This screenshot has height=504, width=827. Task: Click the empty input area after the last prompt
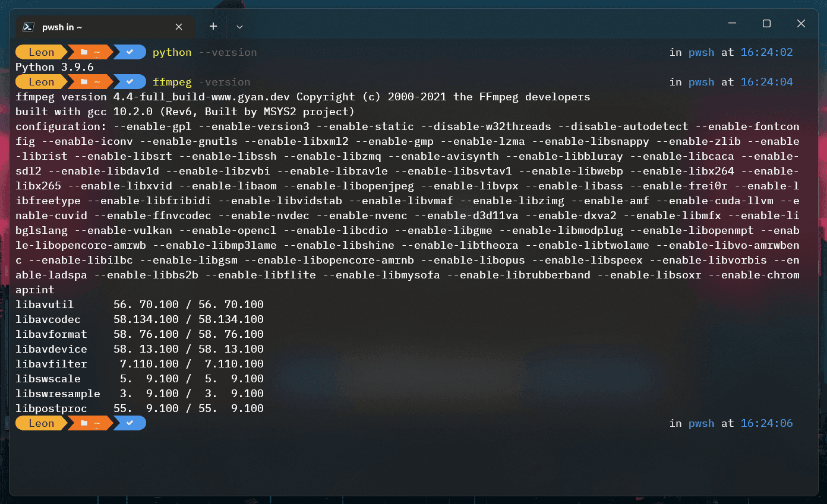[356, 423]
